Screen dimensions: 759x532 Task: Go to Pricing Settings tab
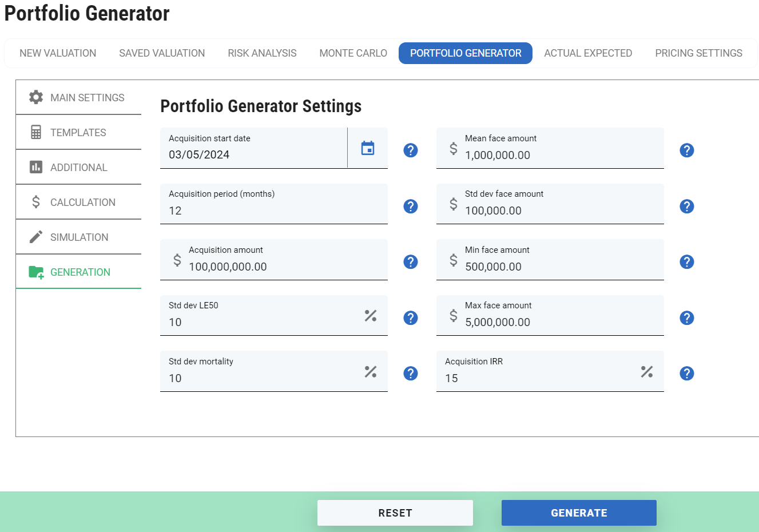click(698, 53)
